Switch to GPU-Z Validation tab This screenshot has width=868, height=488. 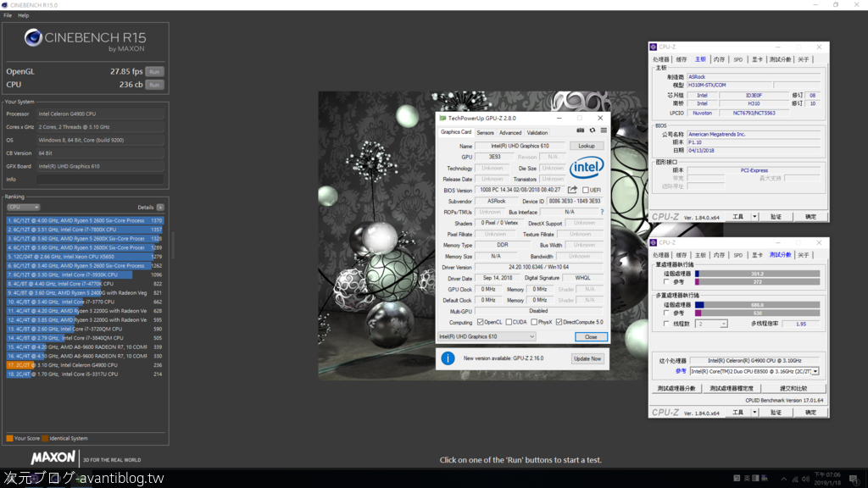pyautogui.click(x=537, y=133)
